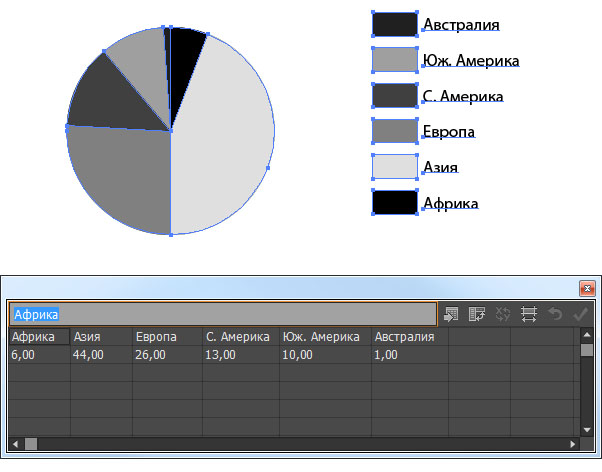The height and width of the screenshot is (472, 602).
Task: Select the Африка header cell
Action: 39,337
